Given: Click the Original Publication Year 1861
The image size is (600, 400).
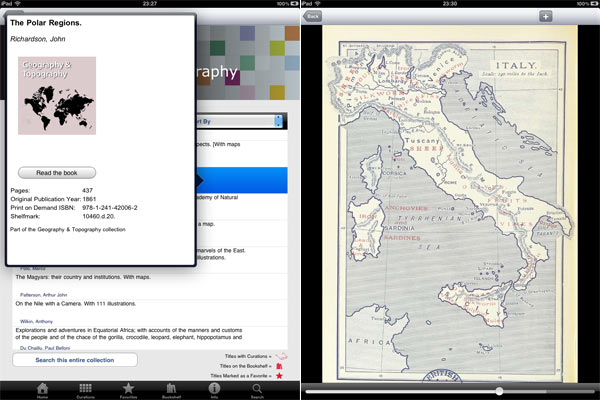Looking at the screenshot, I should tap(89, 199).
